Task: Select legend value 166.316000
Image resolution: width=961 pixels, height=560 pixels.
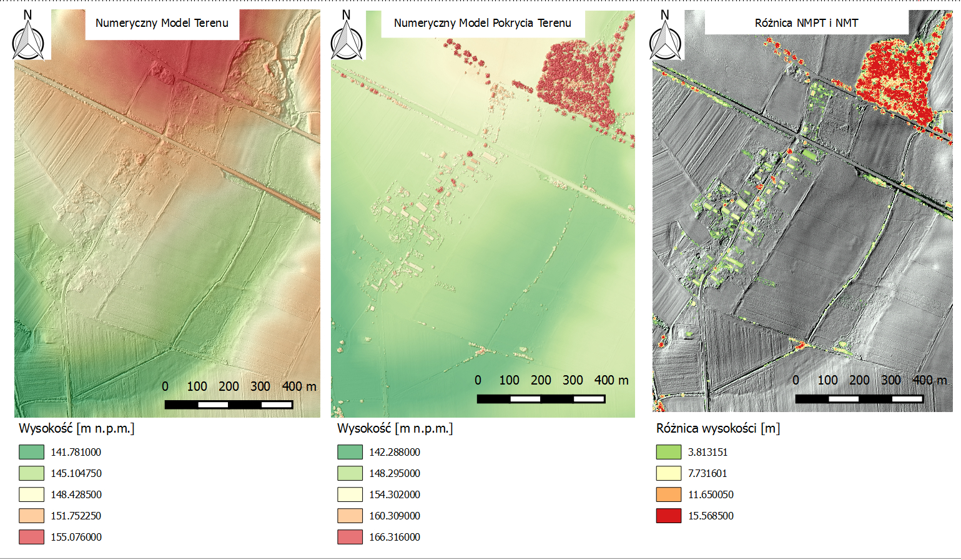Action: 395,537
